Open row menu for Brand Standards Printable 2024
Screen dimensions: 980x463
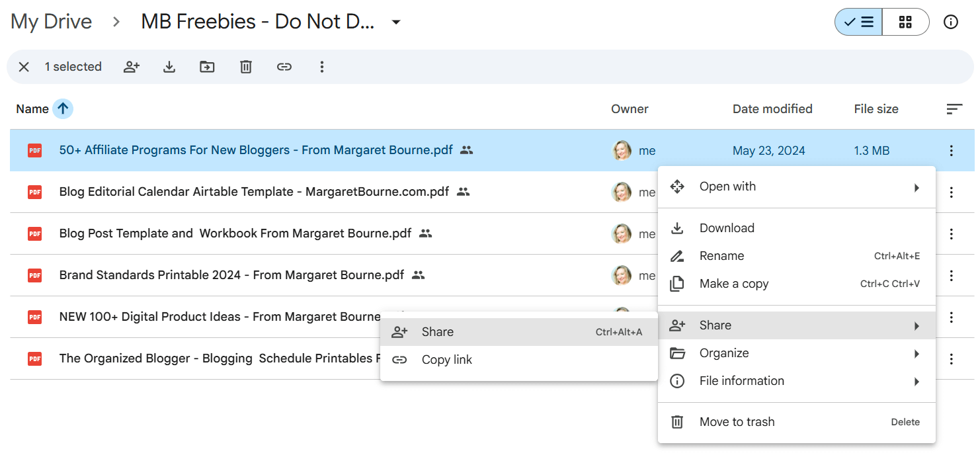[951, 275]
